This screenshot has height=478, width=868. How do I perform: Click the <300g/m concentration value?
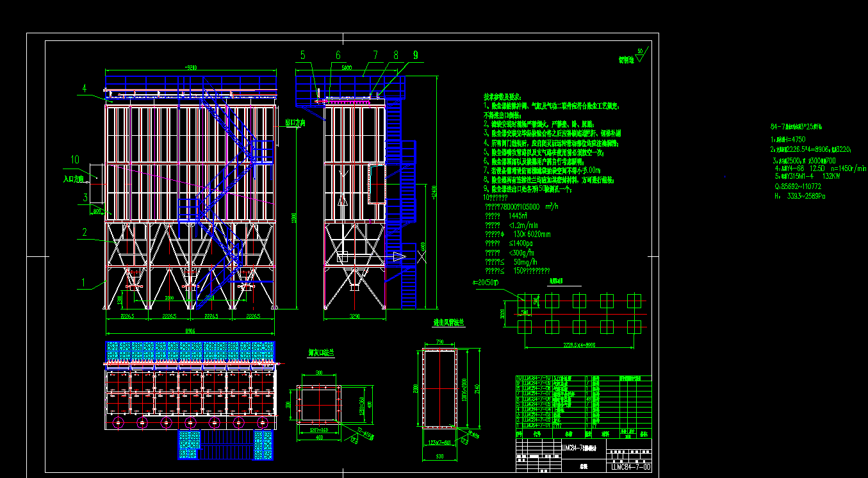pos(521,252)
